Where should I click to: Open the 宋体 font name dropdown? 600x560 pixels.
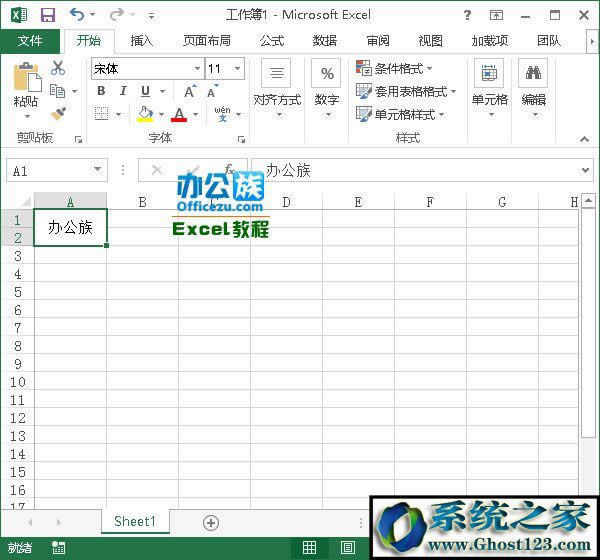[197, 69]
